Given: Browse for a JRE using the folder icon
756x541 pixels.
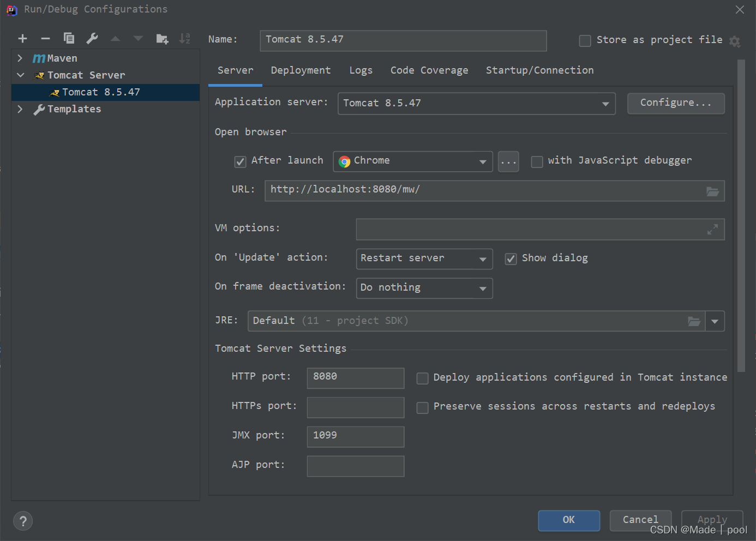Looking at the screenshot, I should pyautogui.click(x=694, y=321).
